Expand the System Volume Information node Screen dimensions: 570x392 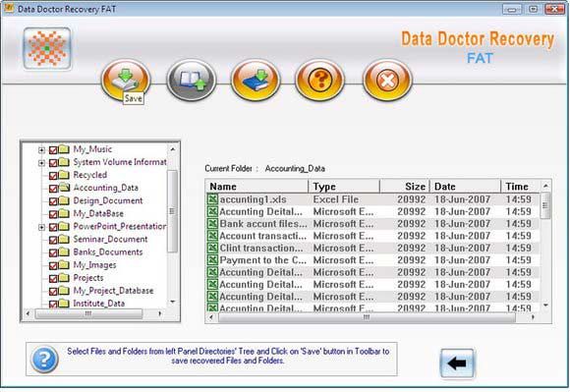(41, 163)
